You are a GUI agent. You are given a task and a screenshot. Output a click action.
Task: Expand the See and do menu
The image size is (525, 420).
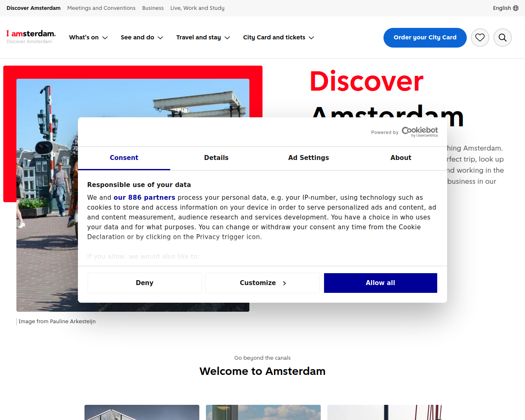142,37
